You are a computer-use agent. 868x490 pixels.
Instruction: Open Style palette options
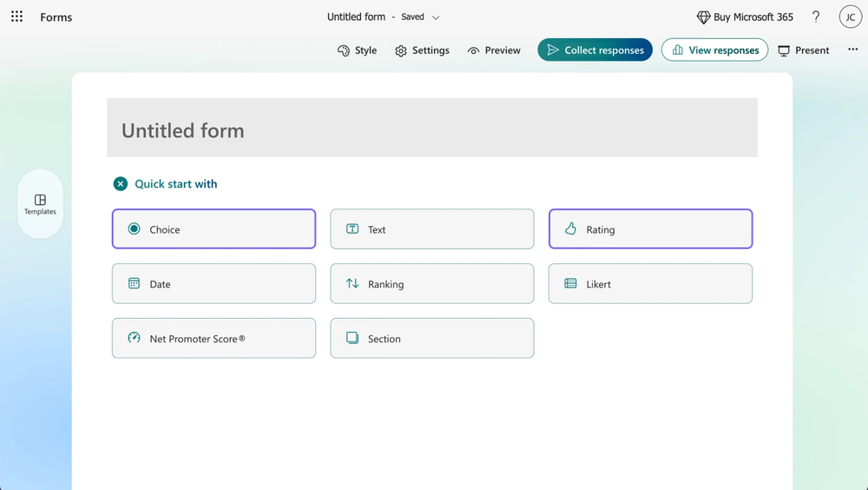coord(357,50)
